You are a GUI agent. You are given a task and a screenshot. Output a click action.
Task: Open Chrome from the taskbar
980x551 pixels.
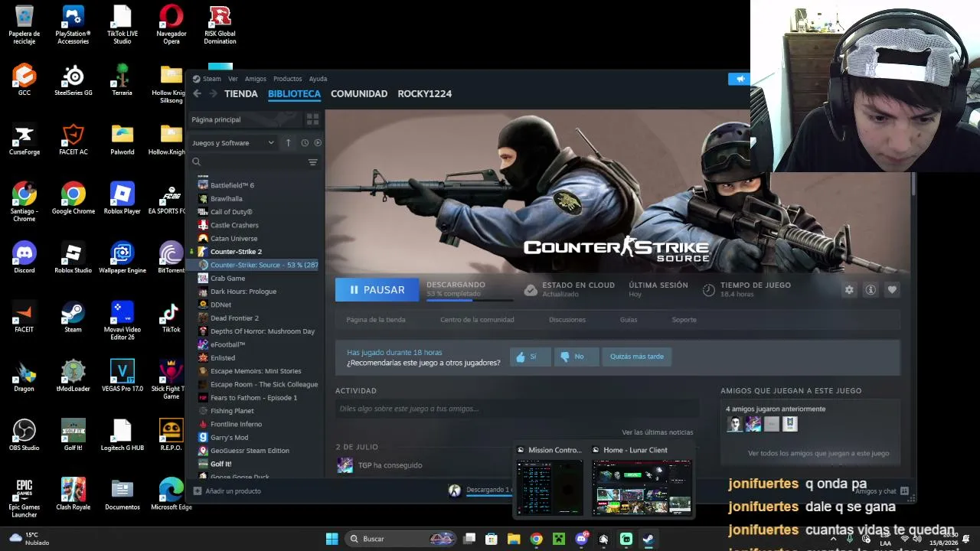tap(536, 539)
